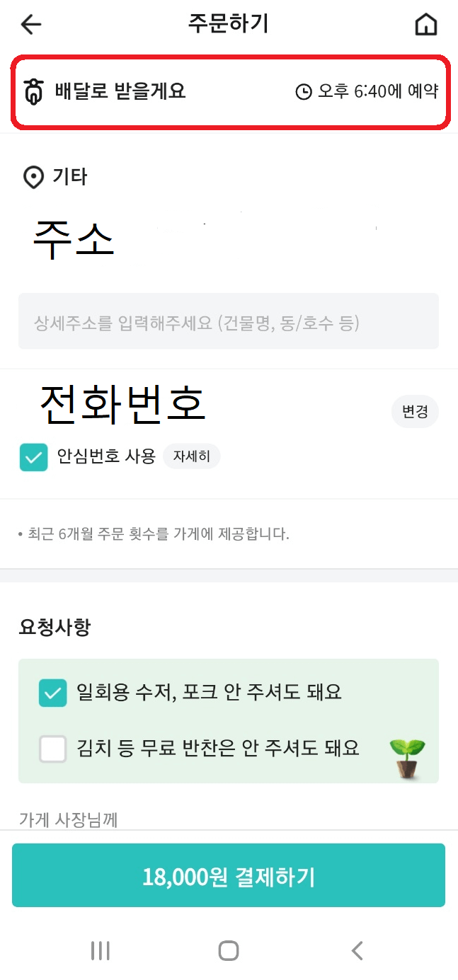Tap 변경 to change the phone number

click(x=416, y=412)
